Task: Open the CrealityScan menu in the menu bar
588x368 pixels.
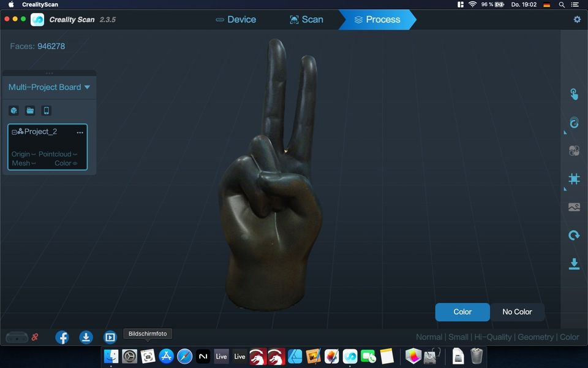Action: coord(40,4)
